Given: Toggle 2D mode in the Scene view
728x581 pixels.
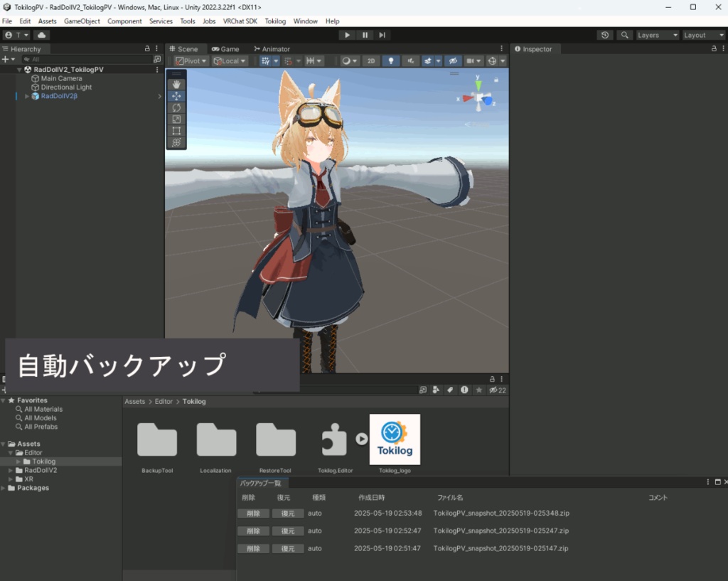Looking at the screenshot, I should [x=370, y=60].
